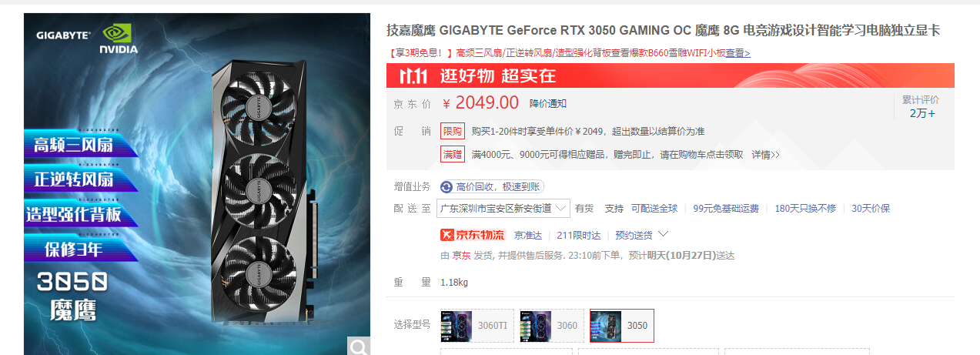Viewport: 980px width, 355px height.
Task: Click the 限购 purchase limit tag
Action: pyautogui.click(x=452, y=131)
